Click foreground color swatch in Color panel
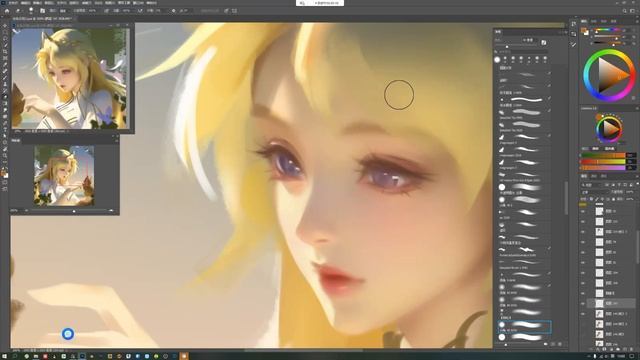640x360 pixels. click(x=584, y=31)
